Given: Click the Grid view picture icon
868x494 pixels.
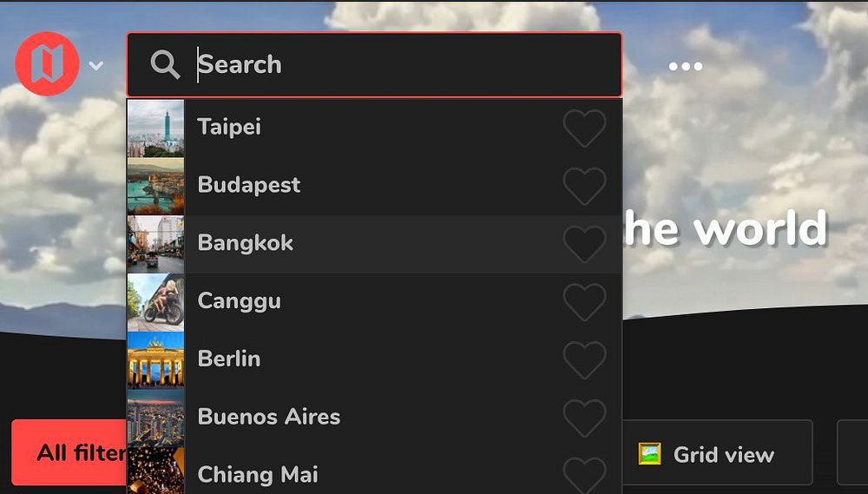Looking at the screenshot, I should coord(649,453).
